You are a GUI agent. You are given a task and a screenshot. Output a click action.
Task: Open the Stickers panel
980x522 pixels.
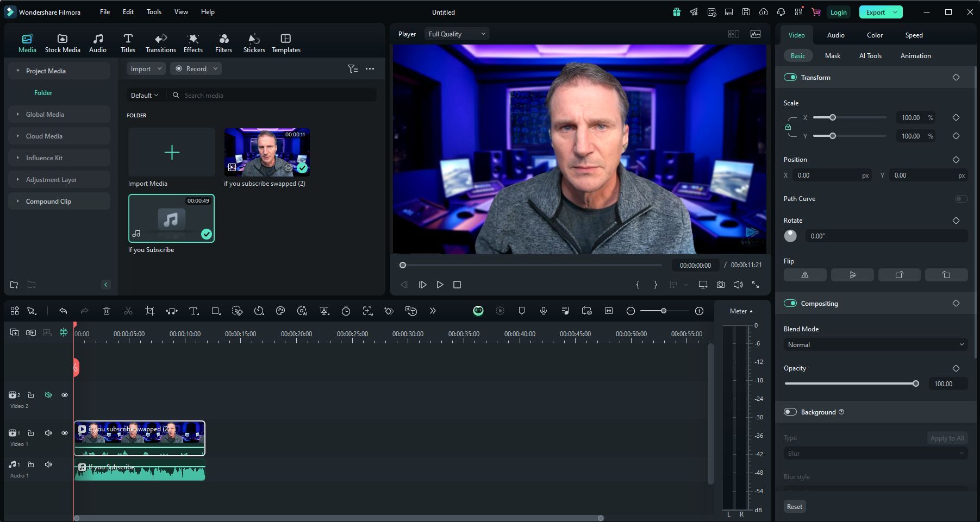click(254, 43)
